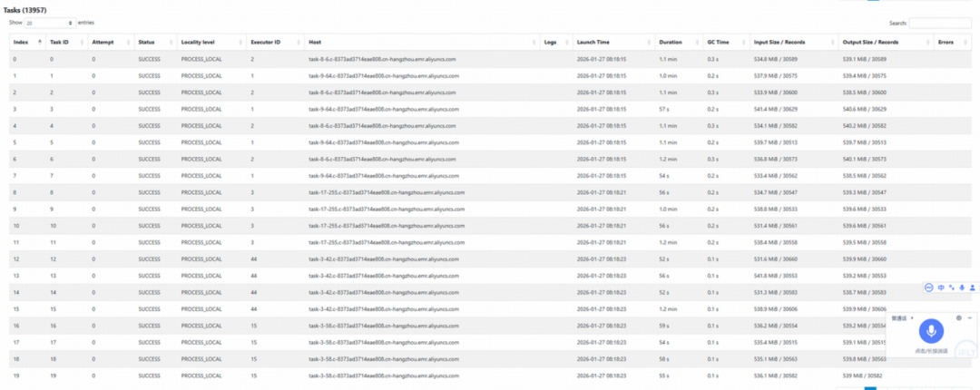Click the Index column sort arrow

[41, 42]
